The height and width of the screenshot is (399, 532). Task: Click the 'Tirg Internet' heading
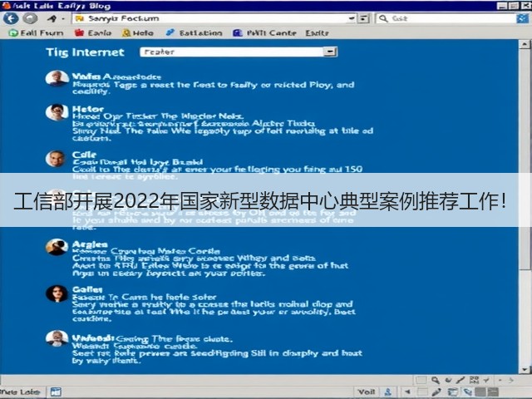coord(85,52)
